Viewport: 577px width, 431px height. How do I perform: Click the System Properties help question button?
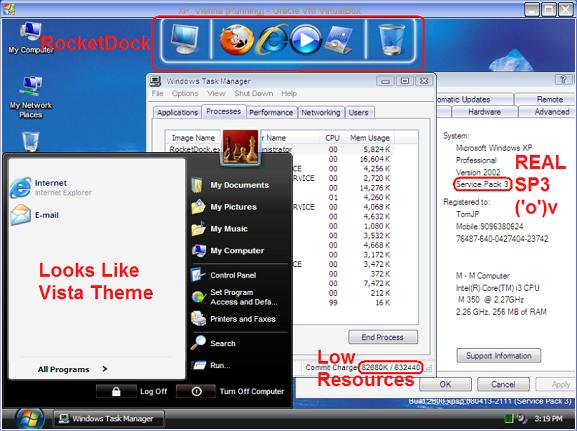563,80
